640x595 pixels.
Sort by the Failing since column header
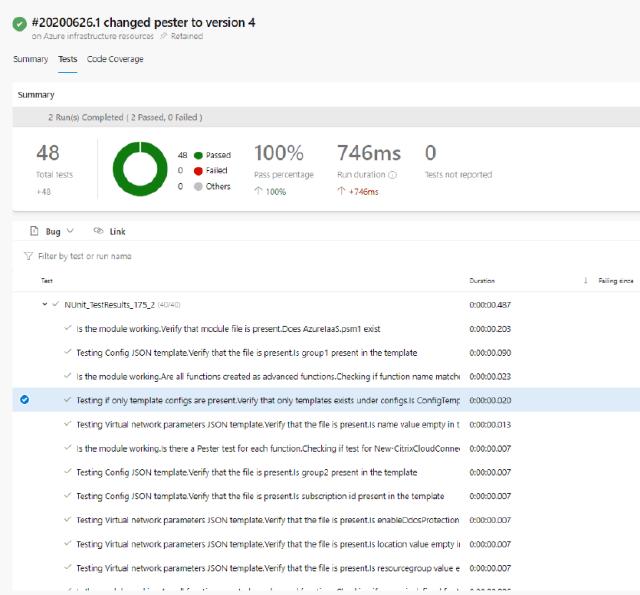click(615, 281)
